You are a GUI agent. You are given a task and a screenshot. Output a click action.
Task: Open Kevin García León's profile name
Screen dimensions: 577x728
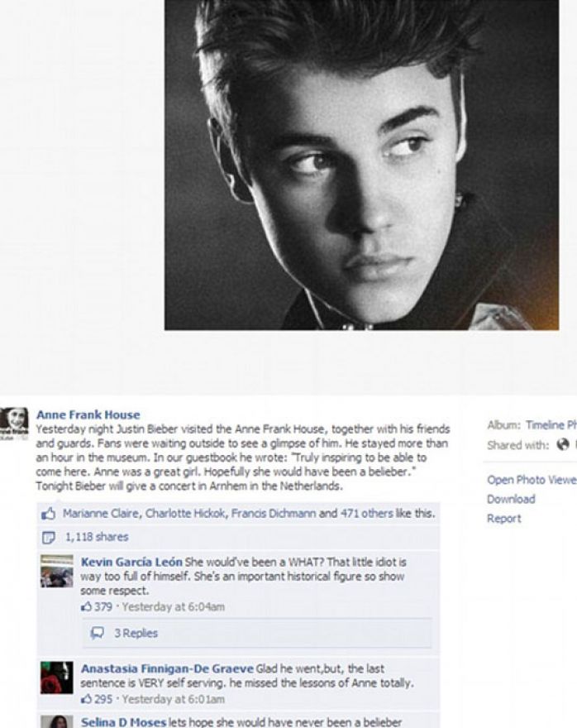pos(131,562)
